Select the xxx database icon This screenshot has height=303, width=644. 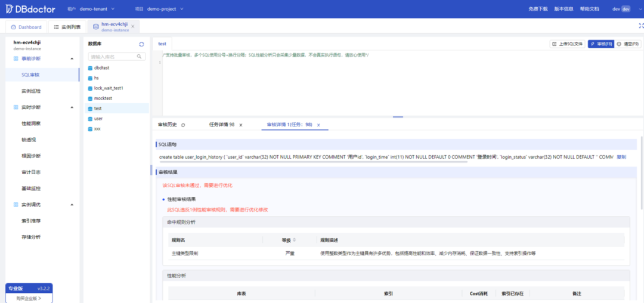(x=91, y=129)
